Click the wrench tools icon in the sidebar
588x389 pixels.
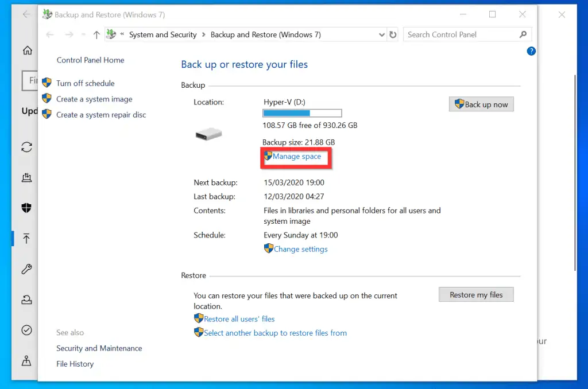click(26, 269)
